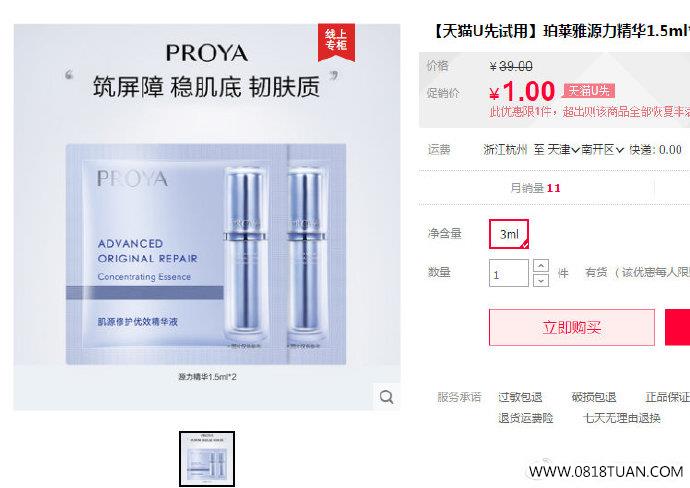The width and height of the screenshot is (690, 488).
Task: Click the 月销量 11 monthly sales count
Action: tap(536, 188)
